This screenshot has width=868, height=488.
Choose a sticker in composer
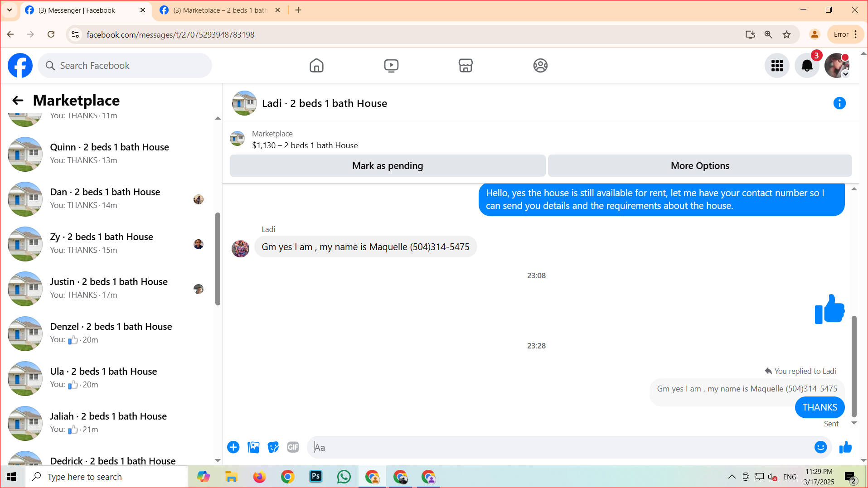[273, 448]
